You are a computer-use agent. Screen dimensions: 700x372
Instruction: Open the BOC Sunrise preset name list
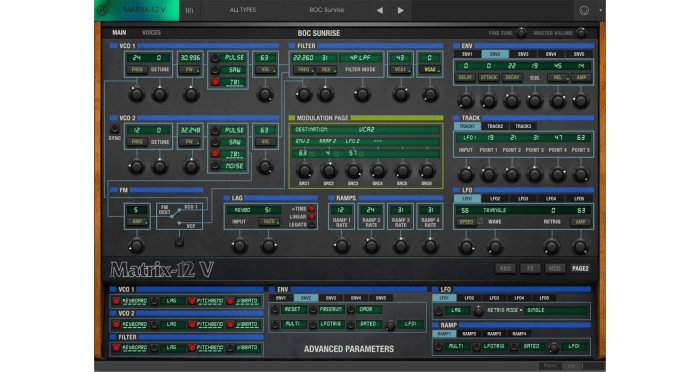click(x=327, y=10)
